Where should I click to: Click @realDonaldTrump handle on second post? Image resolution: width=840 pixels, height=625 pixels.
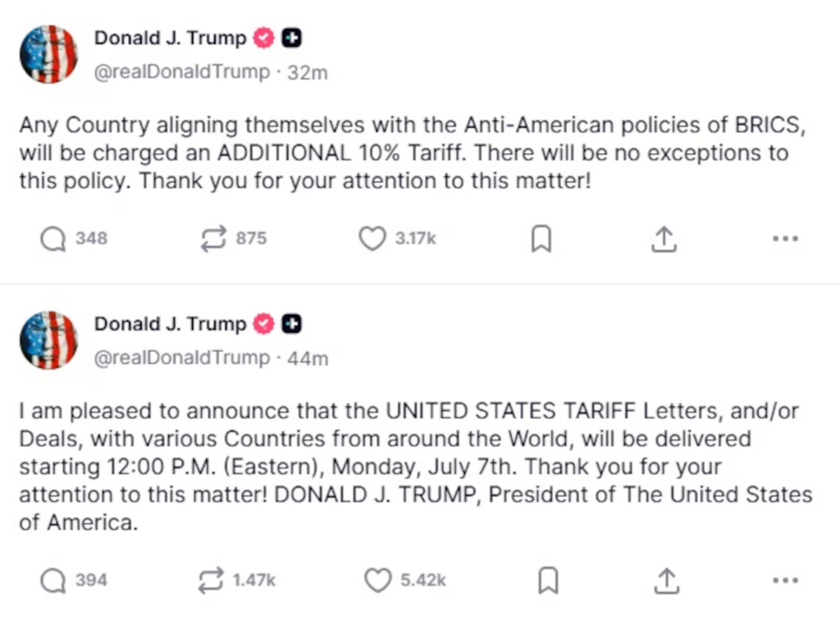coord(182,358)
